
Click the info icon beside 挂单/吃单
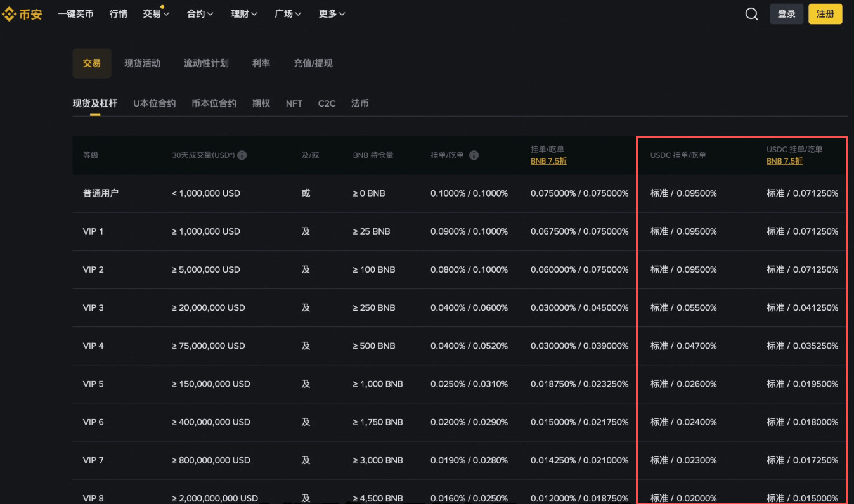[x=473, y=155]
